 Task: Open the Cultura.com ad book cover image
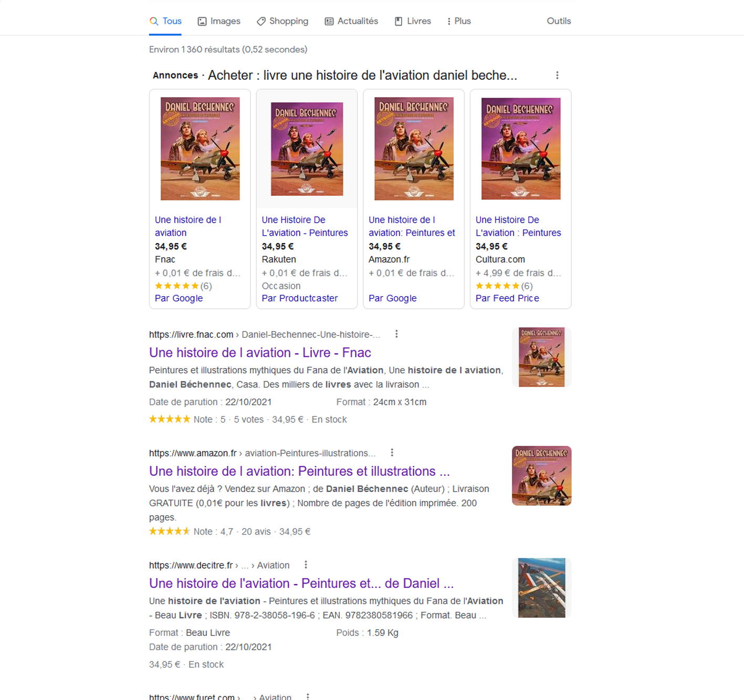(x=521, y=149)
